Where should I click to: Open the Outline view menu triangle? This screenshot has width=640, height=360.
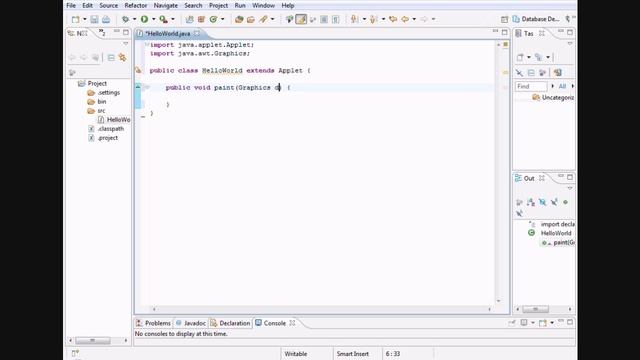pyautogui.click(x=570, y=189)
